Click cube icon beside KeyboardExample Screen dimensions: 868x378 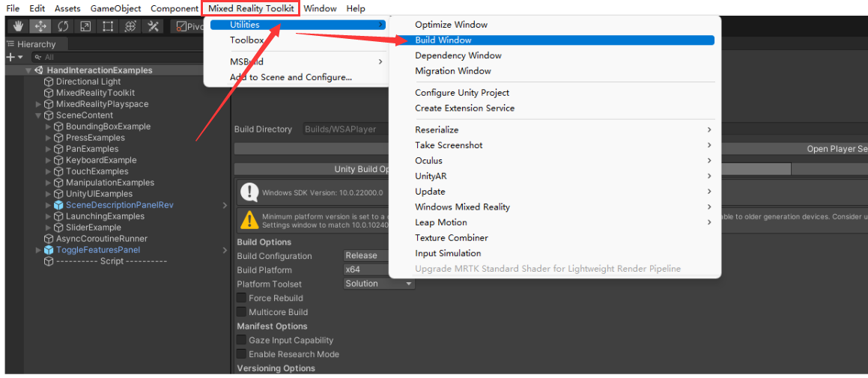click(x=58, y=160)
